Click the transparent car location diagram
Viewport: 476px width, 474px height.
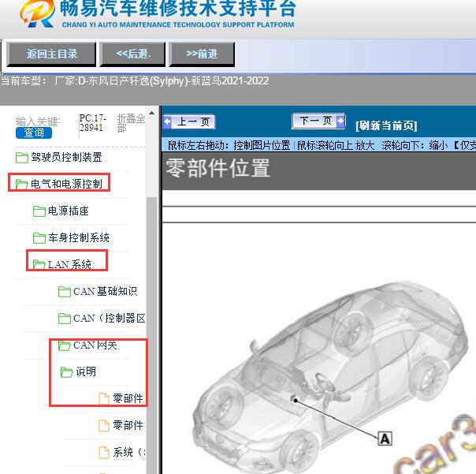pyautogui.click(x=331, y=377)
